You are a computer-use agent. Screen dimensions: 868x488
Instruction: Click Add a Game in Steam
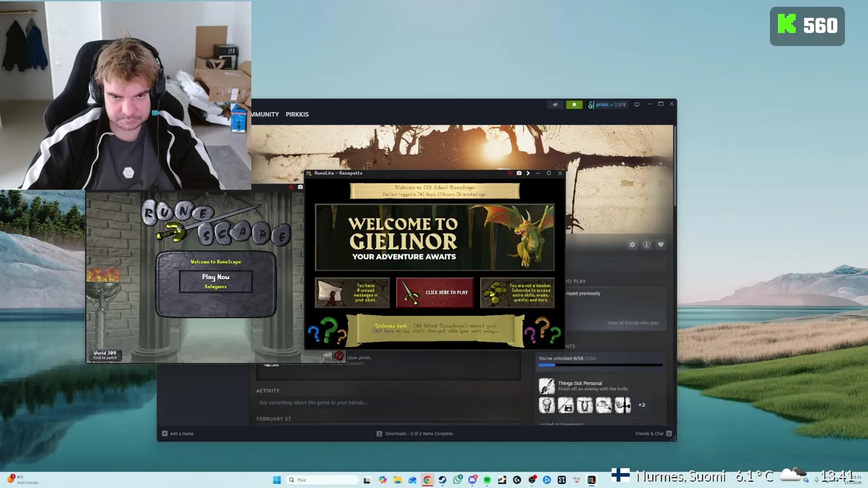click(x=178, y=433)
